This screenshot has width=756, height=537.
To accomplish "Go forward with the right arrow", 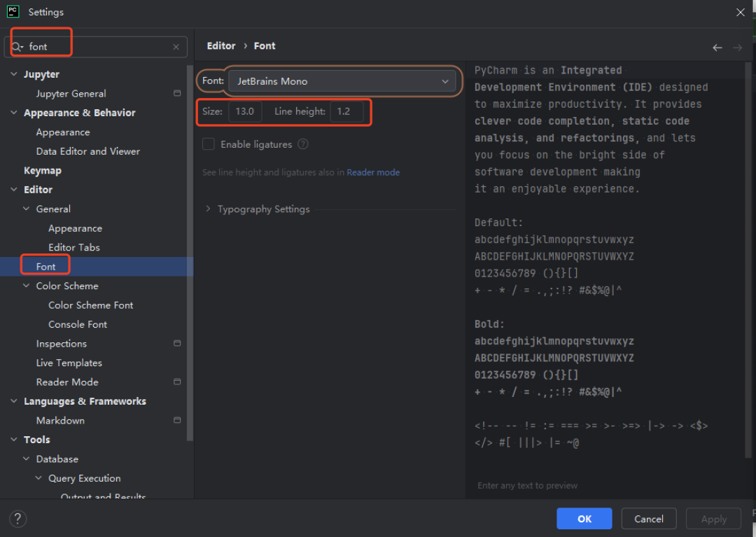I will (737, 47).
